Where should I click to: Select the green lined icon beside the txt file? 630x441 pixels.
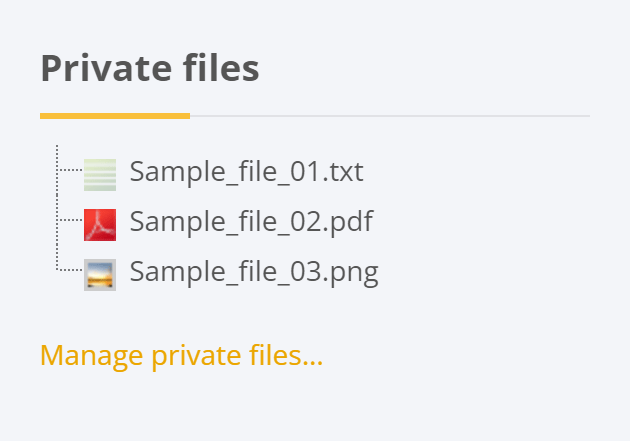click(x=100, y=174)
